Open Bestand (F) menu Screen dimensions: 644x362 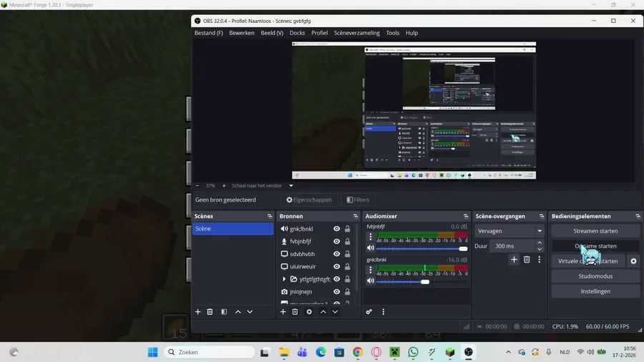click(209, 33)
